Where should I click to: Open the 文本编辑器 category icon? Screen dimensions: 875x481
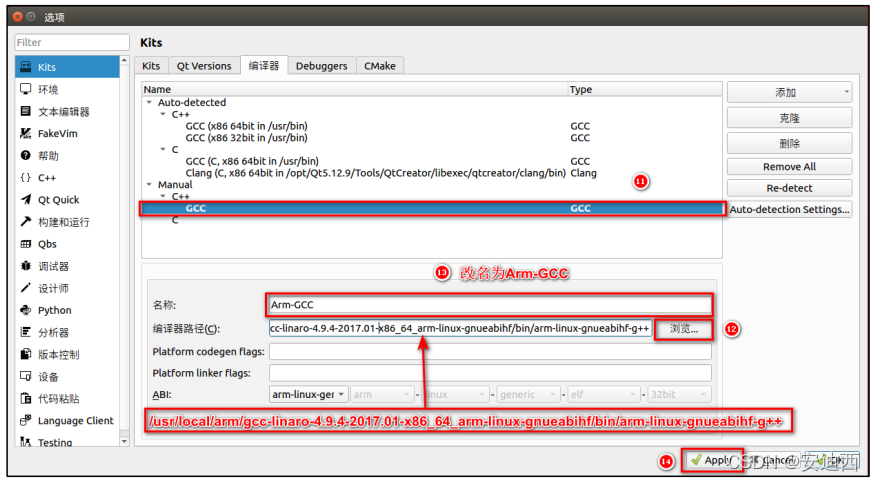click(26, 111)
